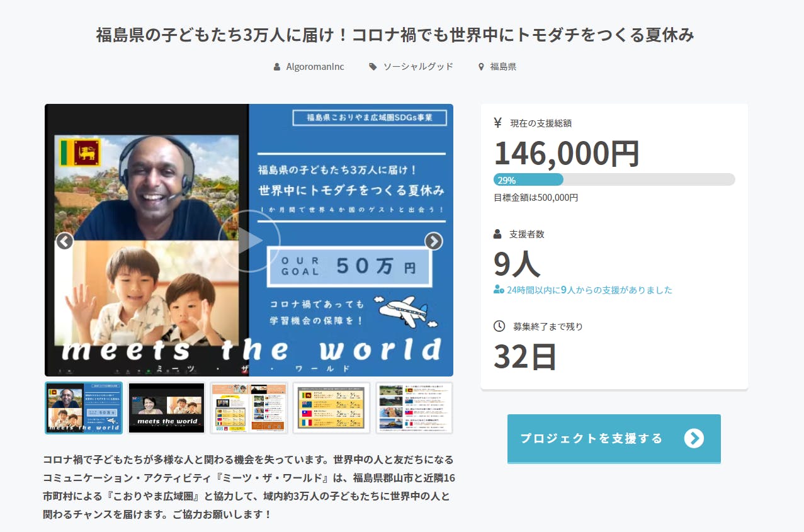Advance to the next slide arrow

[x=433, y=241]
